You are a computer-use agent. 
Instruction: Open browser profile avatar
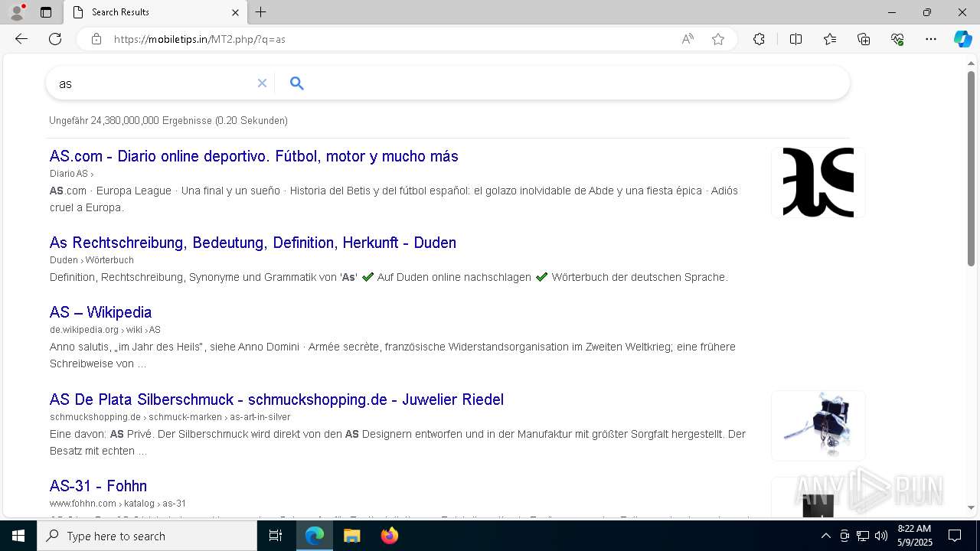click(17, 12)
